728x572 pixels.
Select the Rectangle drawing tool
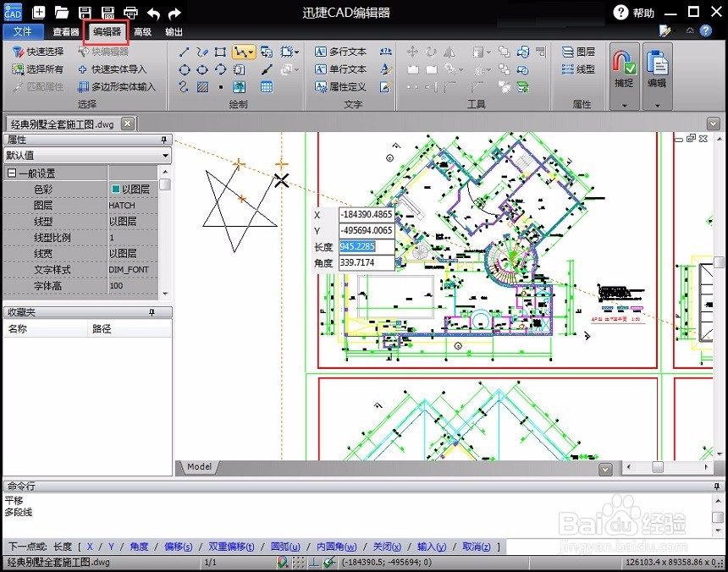click(x=220, y=52)
